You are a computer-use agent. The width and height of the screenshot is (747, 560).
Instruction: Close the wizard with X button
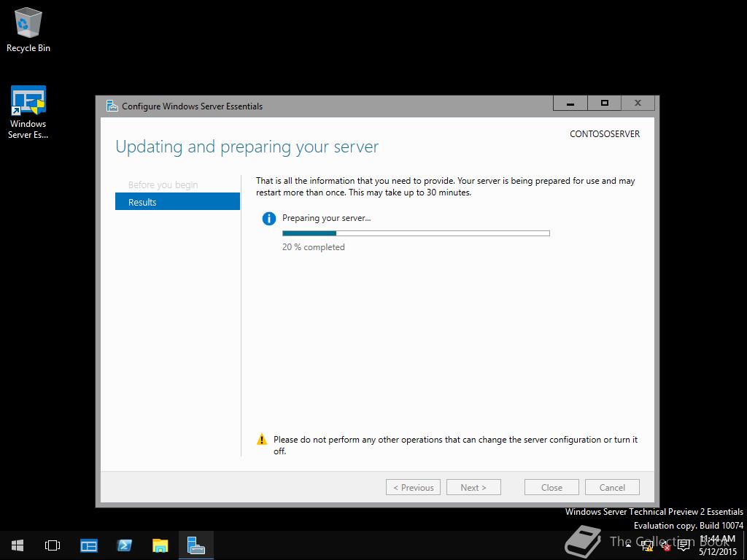point(638,104)
